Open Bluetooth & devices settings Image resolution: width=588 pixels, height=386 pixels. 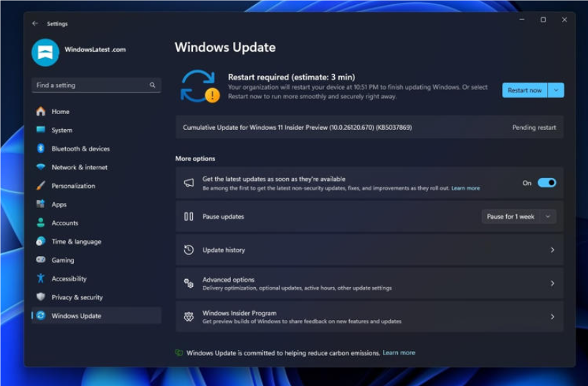pyautogui.click(x=97, y=149)
